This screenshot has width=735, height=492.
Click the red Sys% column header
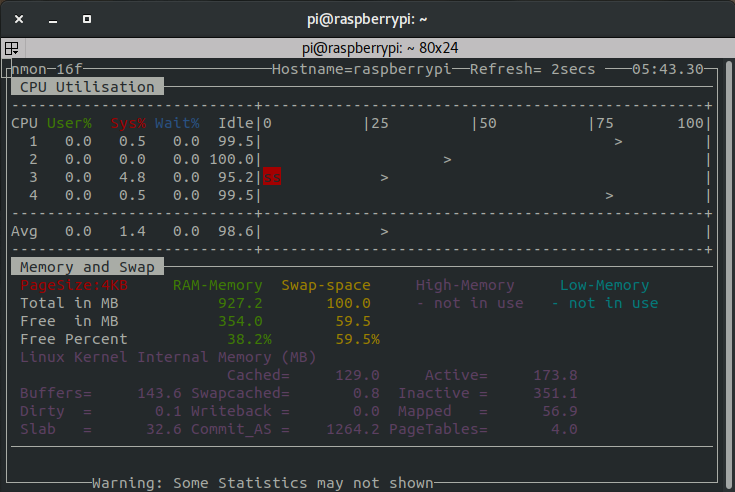pyautogui.click(x=128, y=124)
